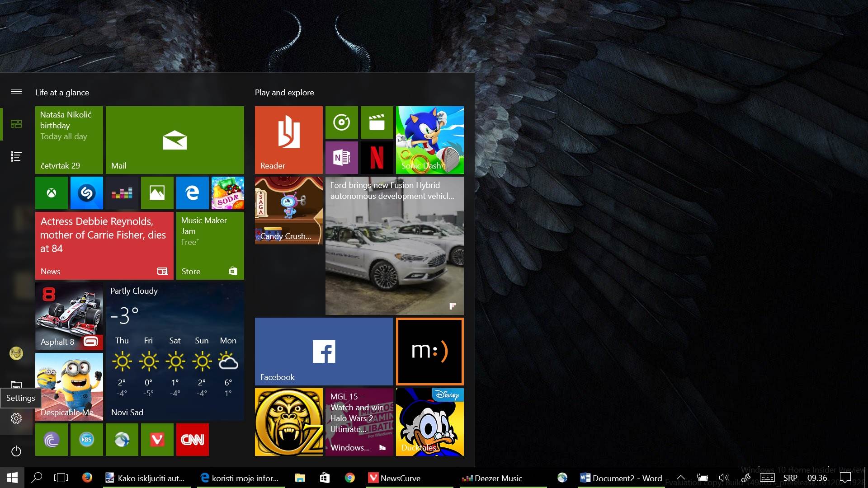Image resolution: width=868 pixels, height=488 pixels.
Task: Open the CNN tile
Action: click(x=193, y=440)
